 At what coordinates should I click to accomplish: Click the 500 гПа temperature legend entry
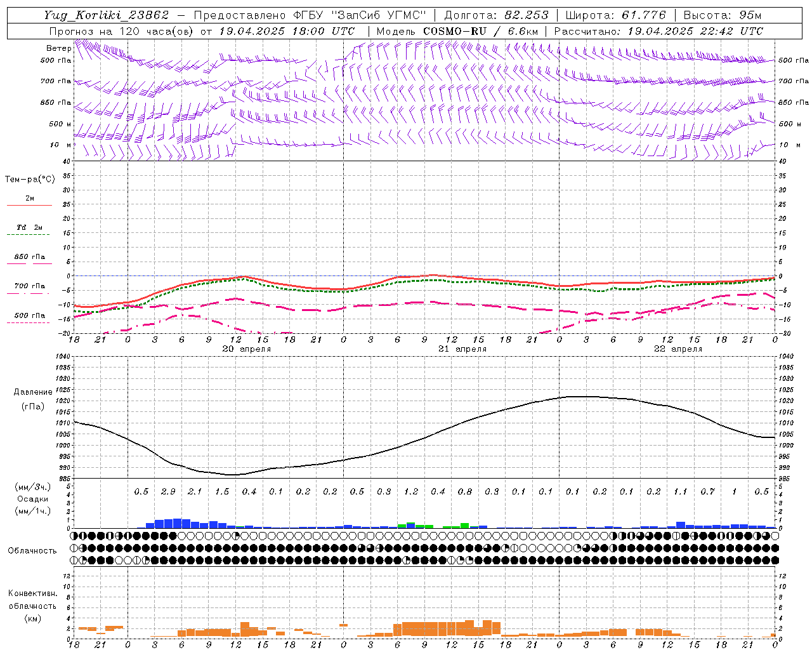(x=30, y=315)
